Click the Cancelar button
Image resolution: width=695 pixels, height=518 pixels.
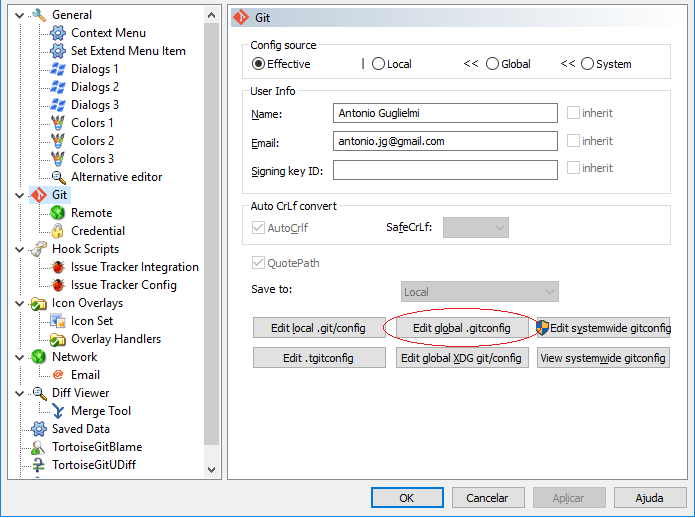[488, 498]
